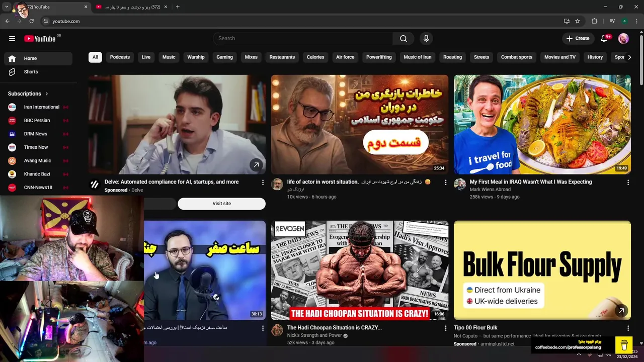The image size is (644, 362).
Task: Open the notifications bell
Action: click(x=605, y=38)
